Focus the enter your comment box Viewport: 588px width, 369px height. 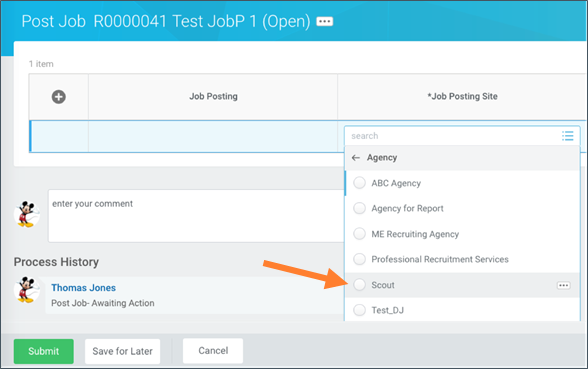pos(196,216)
